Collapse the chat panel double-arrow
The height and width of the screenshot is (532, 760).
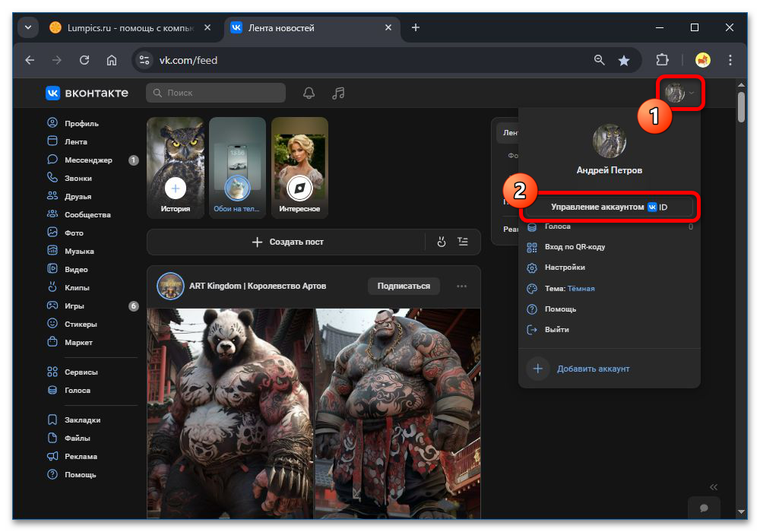[713, 487]
